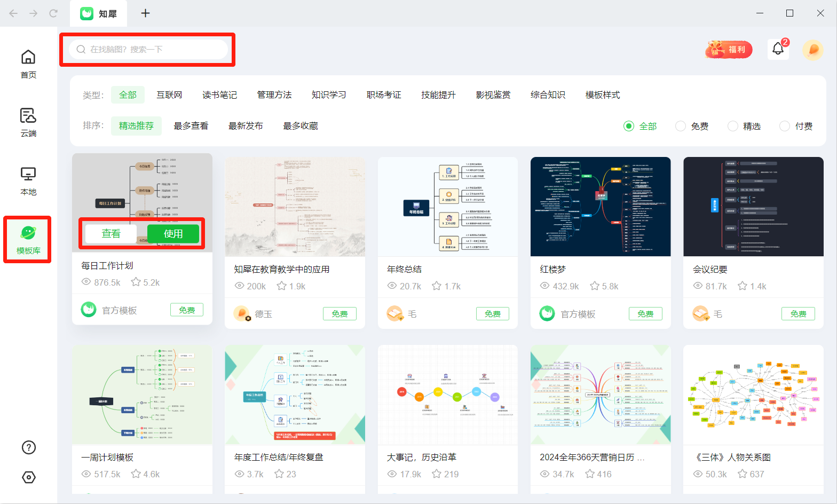
Task: Open 《三体》人物关系图 thumbnail
Action: click(753, 395)
